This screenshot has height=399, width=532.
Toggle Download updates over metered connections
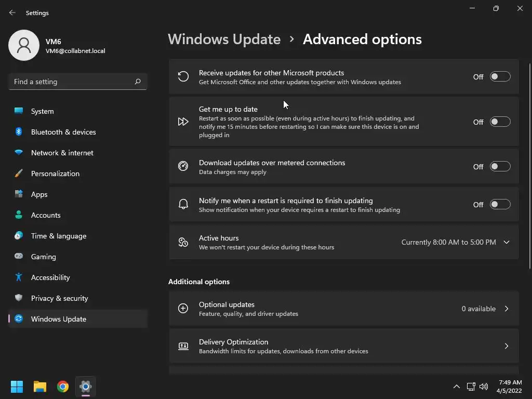500,167
